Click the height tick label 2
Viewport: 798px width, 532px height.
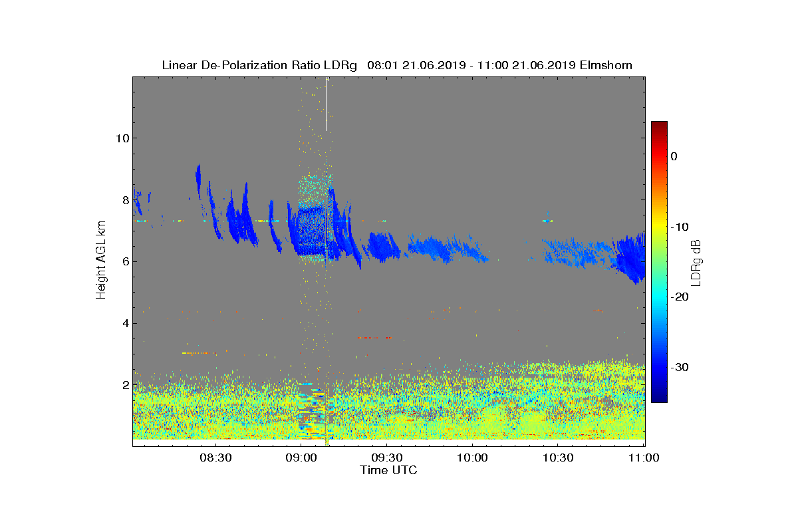tap(124, 385)
